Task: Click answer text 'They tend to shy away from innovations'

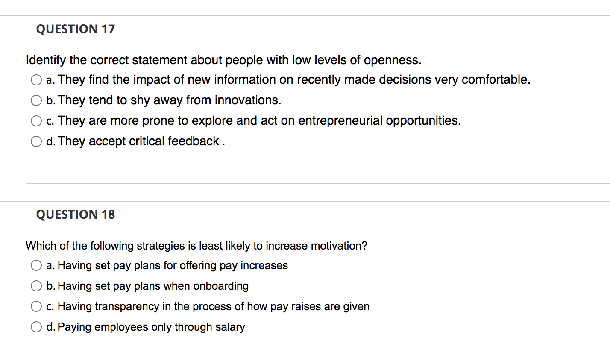Action: coord(170,100)
